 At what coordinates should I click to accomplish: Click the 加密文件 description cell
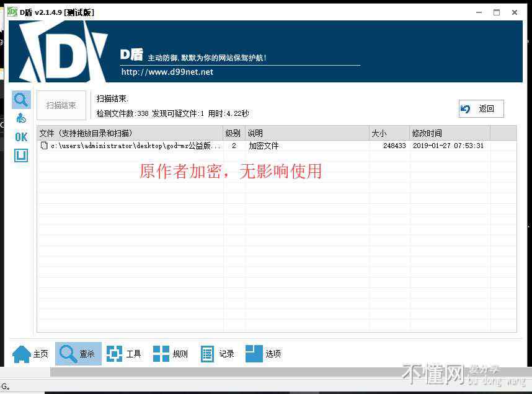point(264,146)
